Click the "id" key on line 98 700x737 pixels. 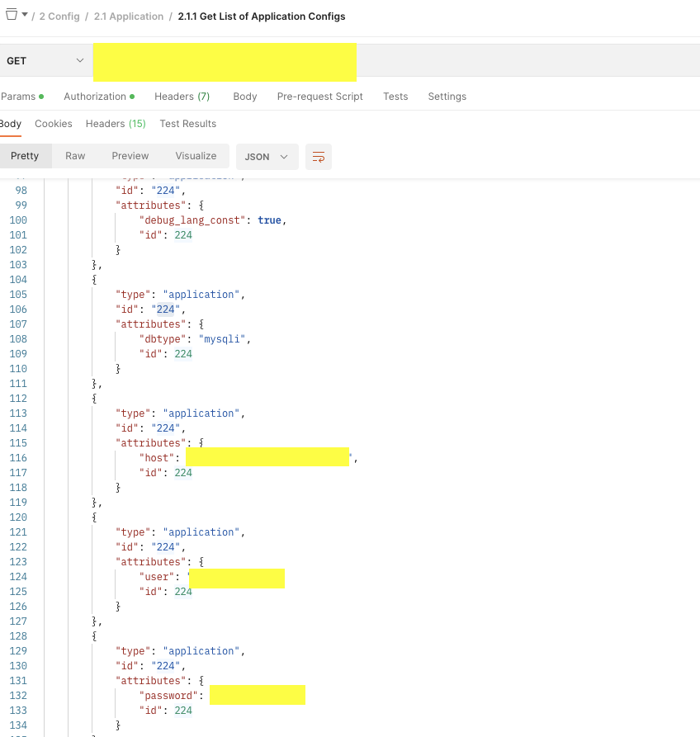[127, 191]
